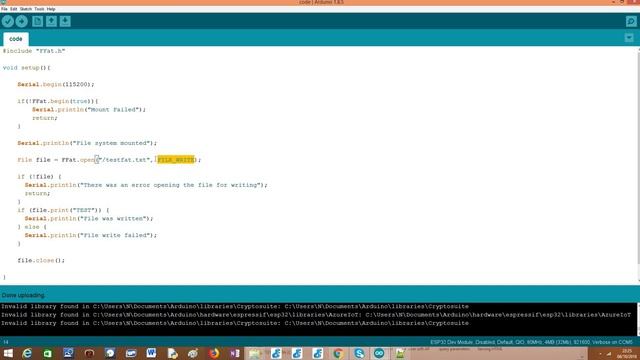This screenshot has height=360, width=640.
Task: Click the error opening file message line
Action: (146, 185)
